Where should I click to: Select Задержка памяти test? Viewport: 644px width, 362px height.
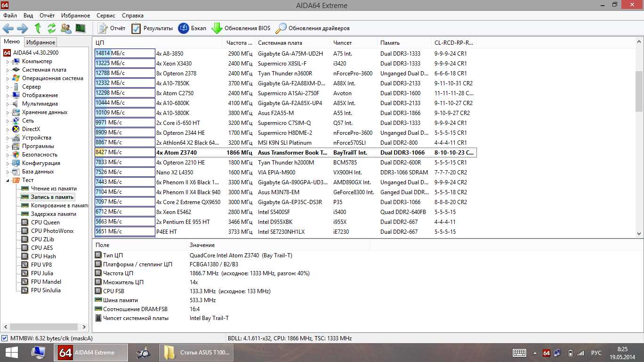[x=53, y=214]
